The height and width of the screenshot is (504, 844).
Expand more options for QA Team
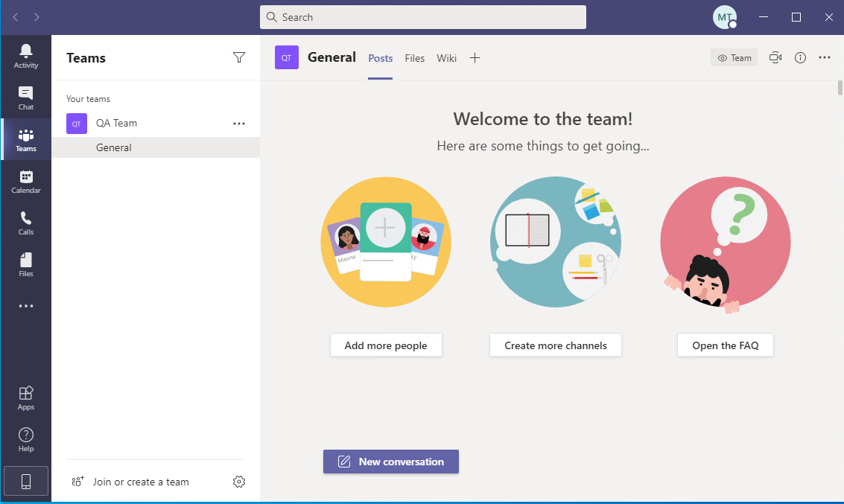[239, 124]
